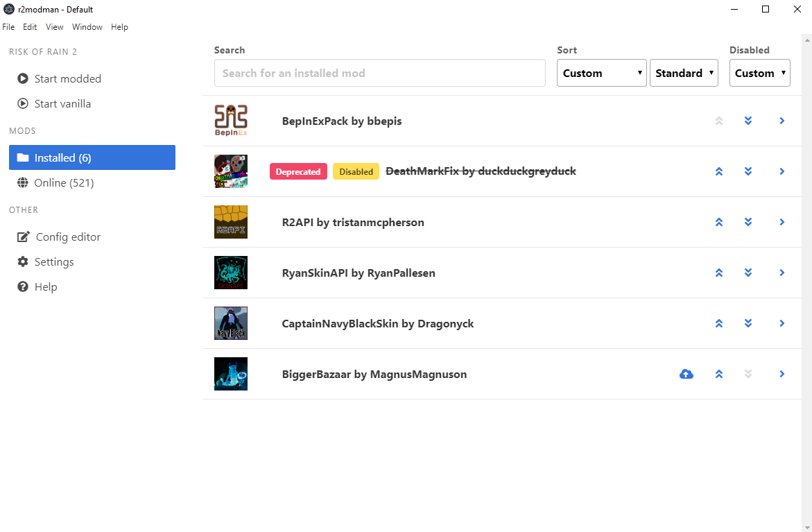Viewport: 812px width, 532px height.
Task: Click the CaptainNavyBlackSkin NavyBlack thumbnail
Action: 231,323
